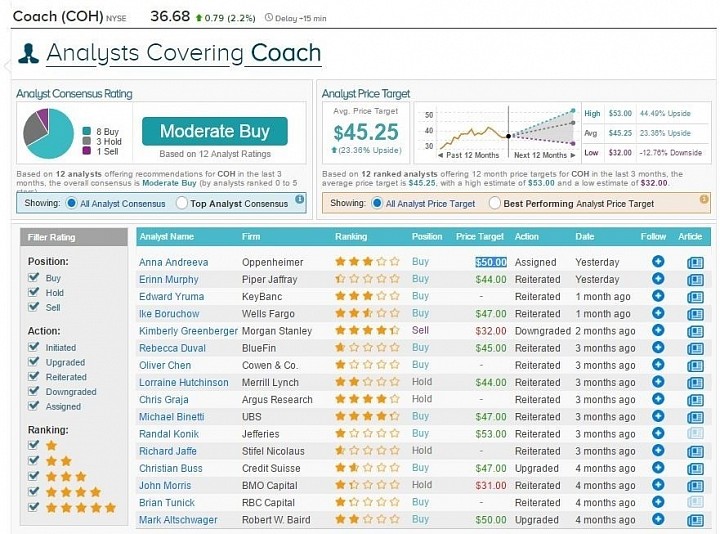Click Kimberly Greenberger's Sell position
Image resolution: width=720 pixels, height=534 pixels.
(420, 330)
